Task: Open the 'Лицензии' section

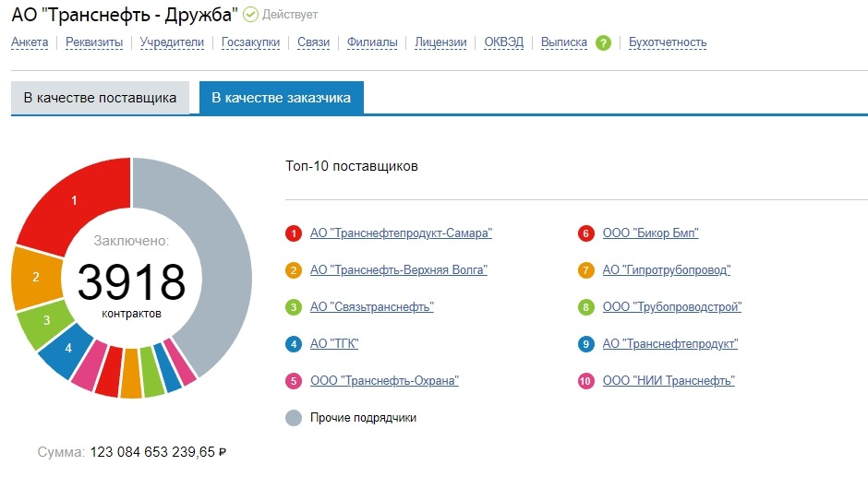Action: pyautogui.click(x=440, y=42)
